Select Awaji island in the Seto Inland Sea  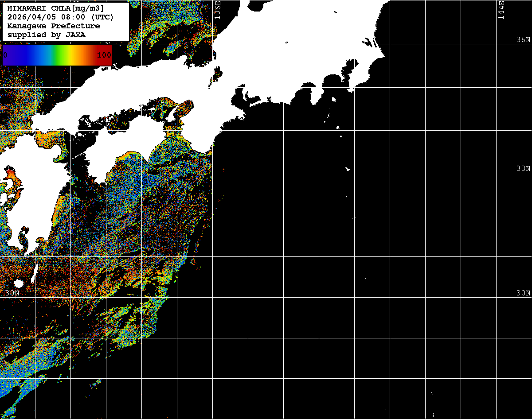(171, 115)
